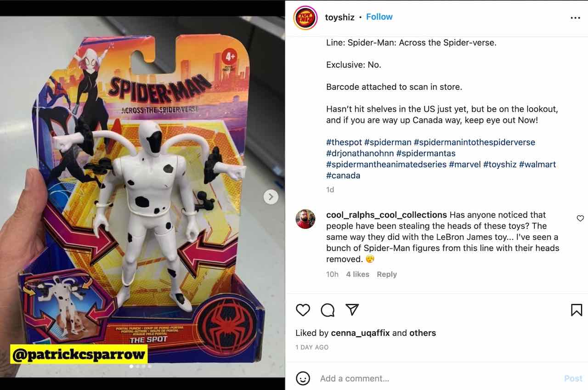Go to next photo with carousel arrow
The image size is (588, 390).
coord(271,197)
